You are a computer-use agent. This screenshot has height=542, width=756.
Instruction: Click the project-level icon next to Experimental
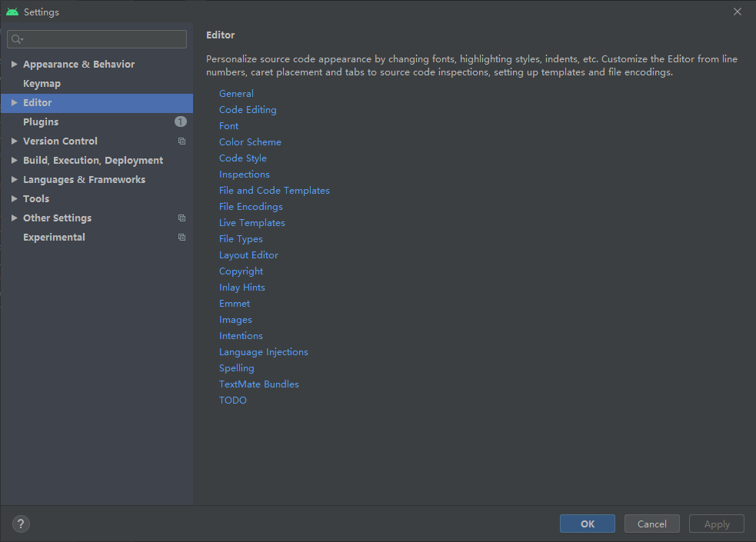click(182, 238)
